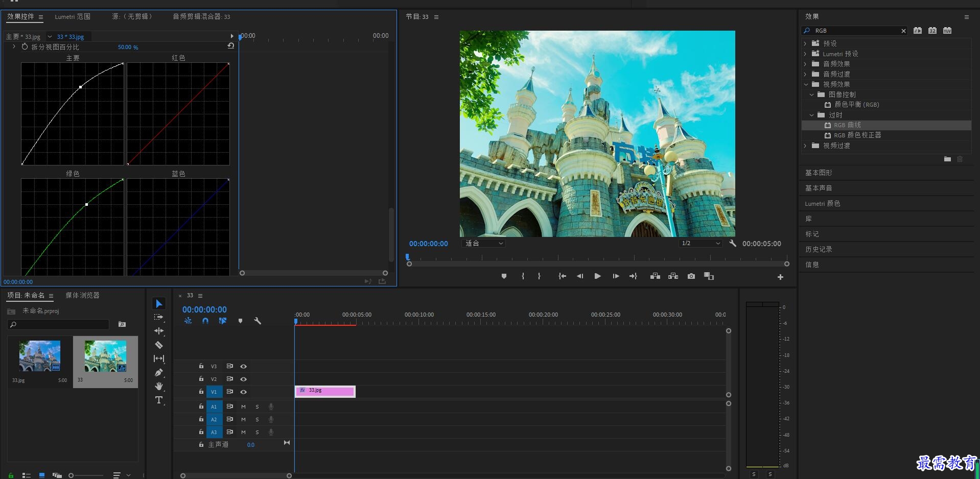Open the 1/2 playback resolution dropdown
The image size is (980, 479).
coord(700,244)
